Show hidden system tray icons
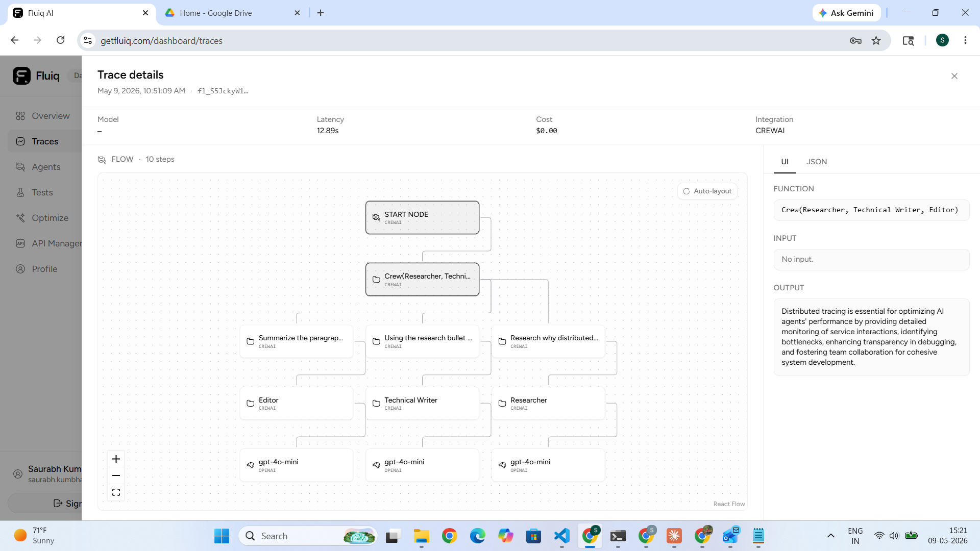 tap(830, 536)
